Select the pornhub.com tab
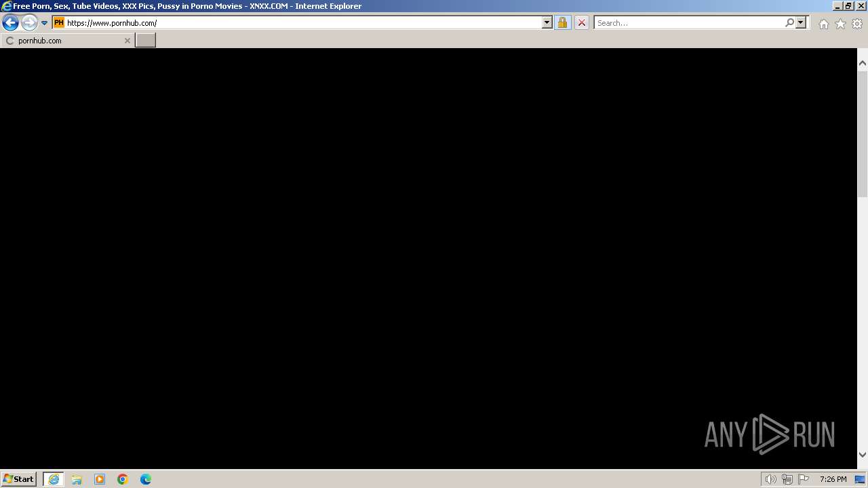 pos(67,41)
